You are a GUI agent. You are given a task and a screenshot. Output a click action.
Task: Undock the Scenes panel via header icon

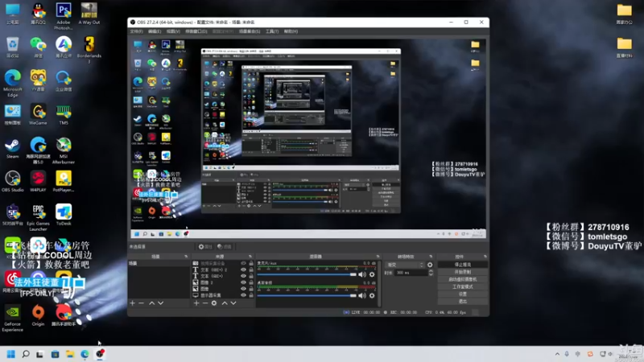pyautogui.click(x=186, y=257)
